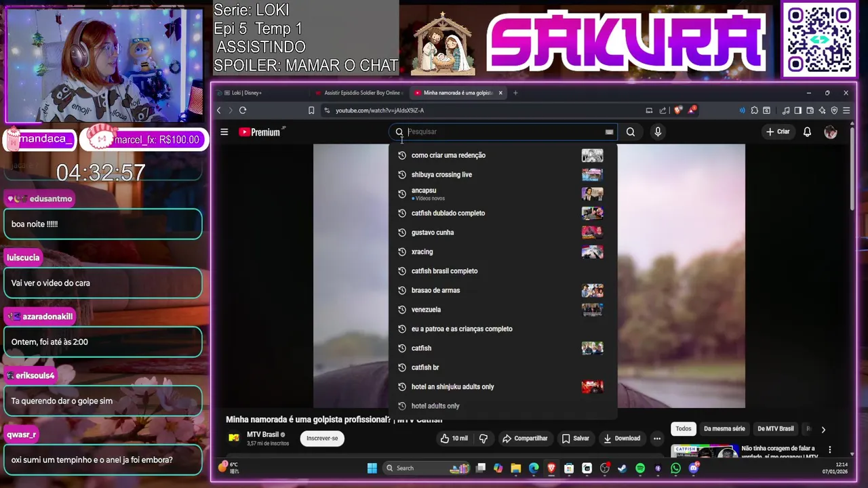
Task: Open the Brave playlist music note icon
Action: tap(786, 110)
